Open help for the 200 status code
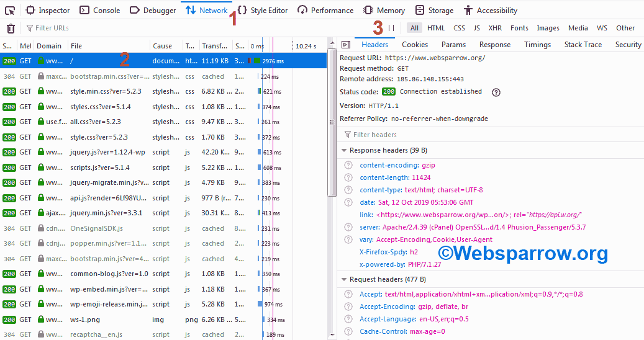 tap(496, 92)
